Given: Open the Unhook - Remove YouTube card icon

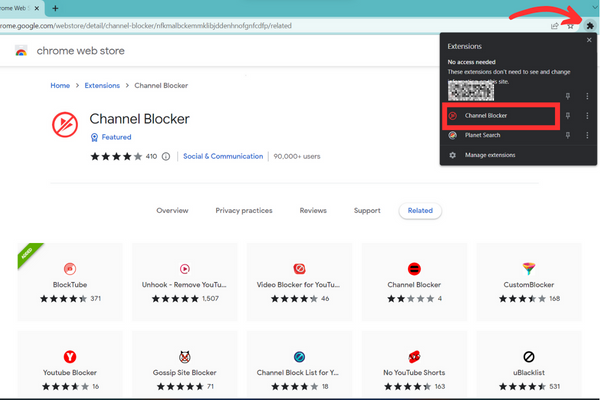Looking at the screenshot, I should pos(185,269).
